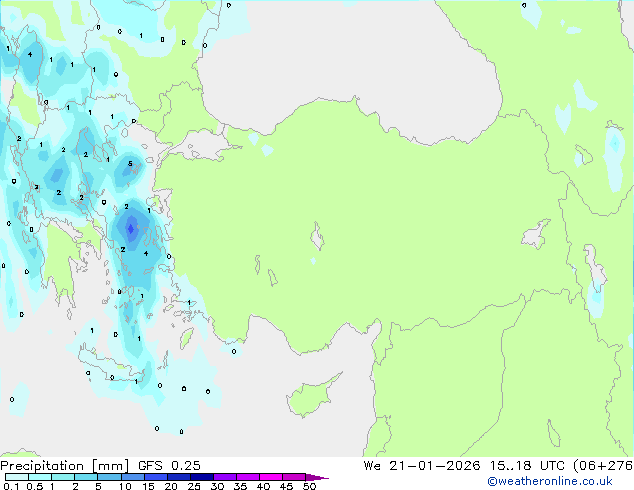Select the legend label '10'
The height and width of the screenshot is (490, 634).
[125, 486]
